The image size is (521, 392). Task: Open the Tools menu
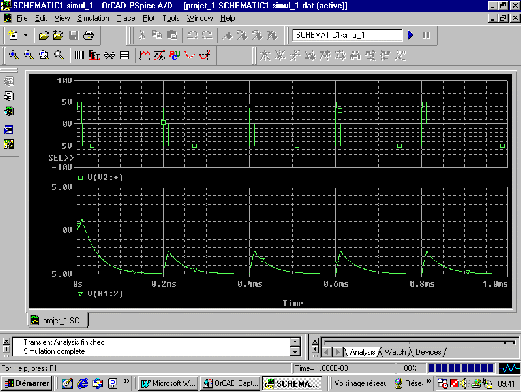(x=171, y=18)
